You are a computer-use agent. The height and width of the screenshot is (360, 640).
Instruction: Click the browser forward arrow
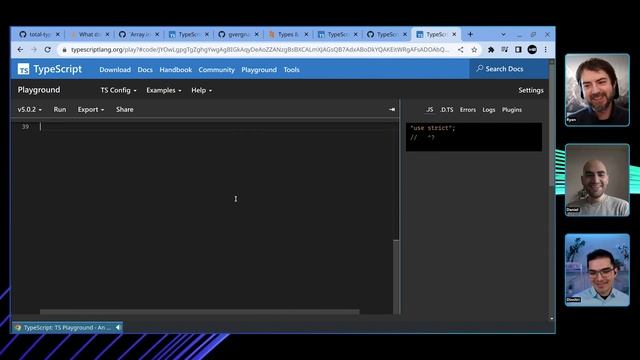coord(34,50)
